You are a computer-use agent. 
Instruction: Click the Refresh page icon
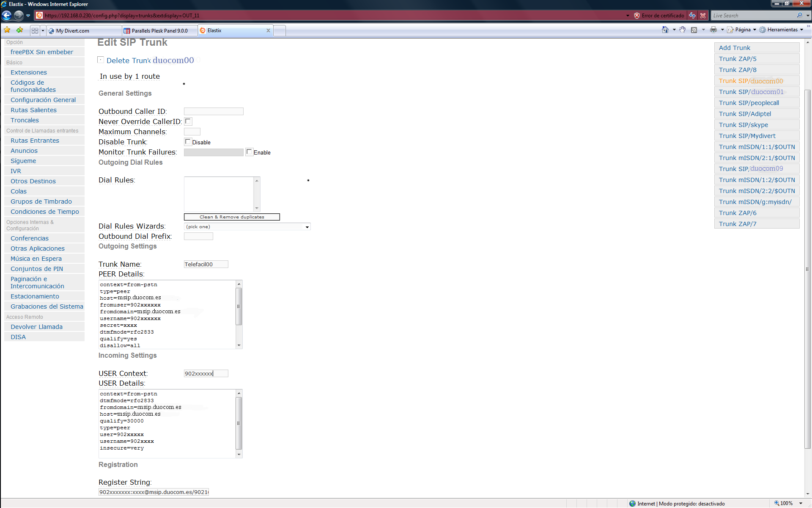click(x=692, y=16)
